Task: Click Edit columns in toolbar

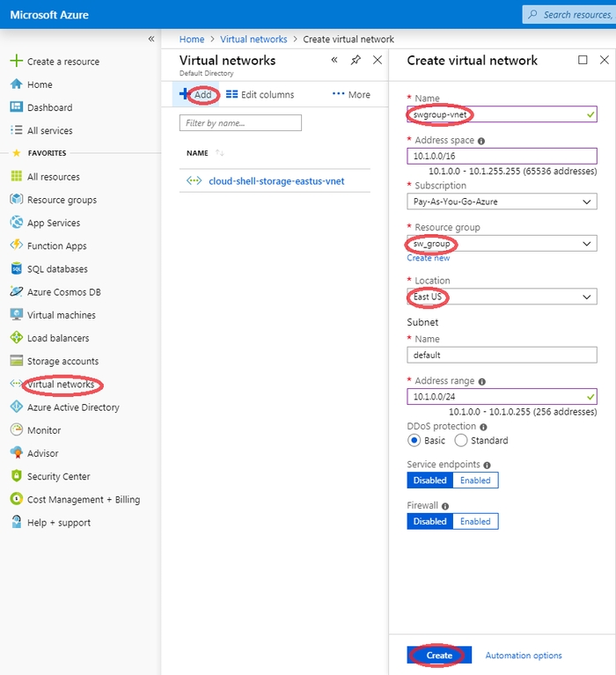Action: [260, 95]
